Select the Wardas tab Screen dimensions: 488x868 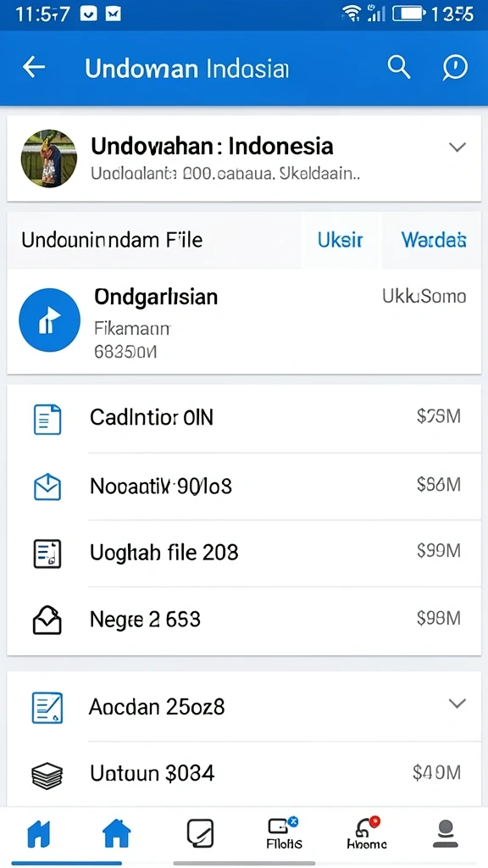[433, 240]
